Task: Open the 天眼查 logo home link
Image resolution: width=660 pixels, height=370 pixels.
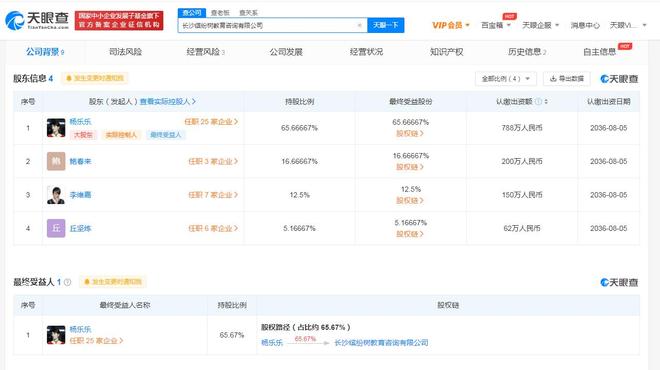Action: point(37,20)
